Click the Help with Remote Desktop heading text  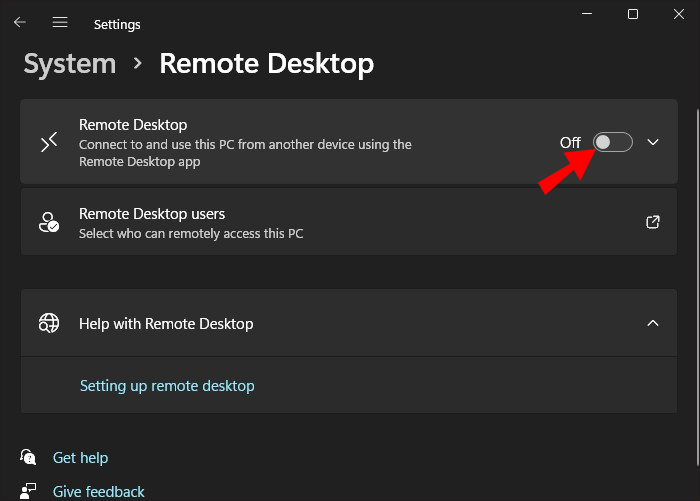pyautogui.click(x=166, y=323)
